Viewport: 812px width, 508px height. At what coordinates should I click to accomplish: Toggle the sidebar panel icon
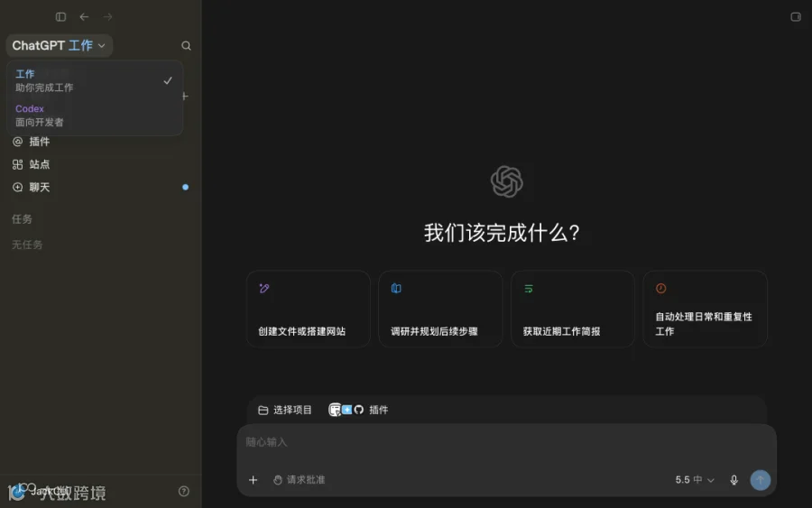click(x=60, y=17)
